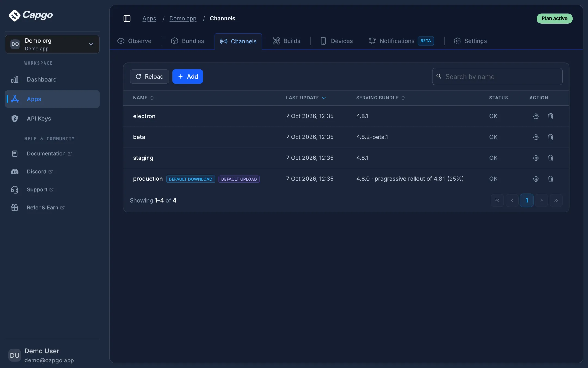The width and height of the screenshot is (588, 368).
Task: Open the electron channel row
Action: click(346, 116)
